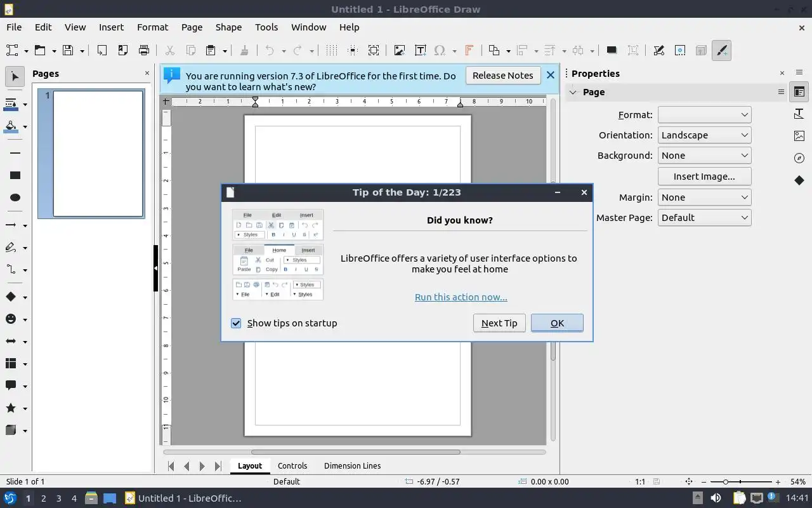Screen dimensions: 812x508
Task: Click Export as PDF icon
Action: 122,50
